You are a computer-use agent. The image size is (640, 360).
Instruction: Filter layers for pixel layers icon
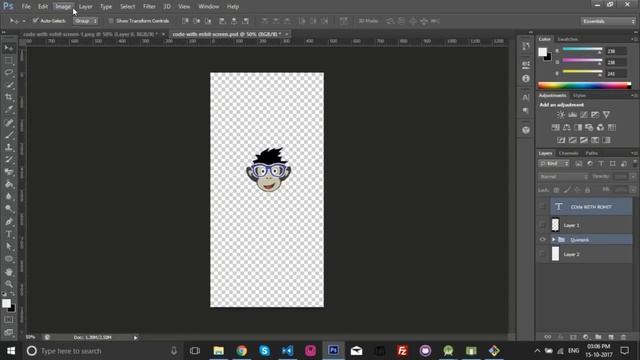[x=579, y=164]
